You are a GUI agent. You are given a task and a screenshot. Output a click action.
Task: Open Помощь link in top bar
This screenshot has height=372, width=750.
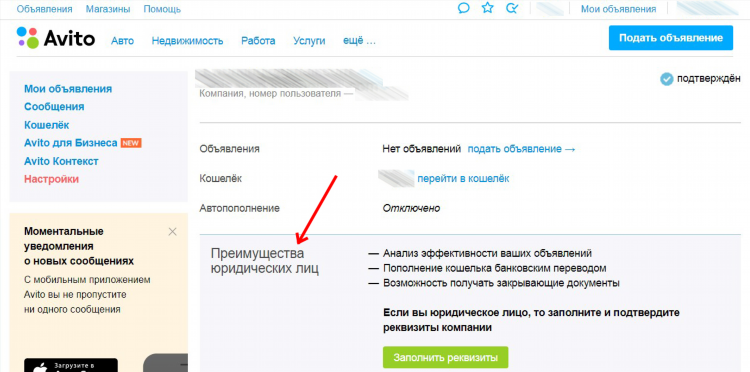[162, 9]
